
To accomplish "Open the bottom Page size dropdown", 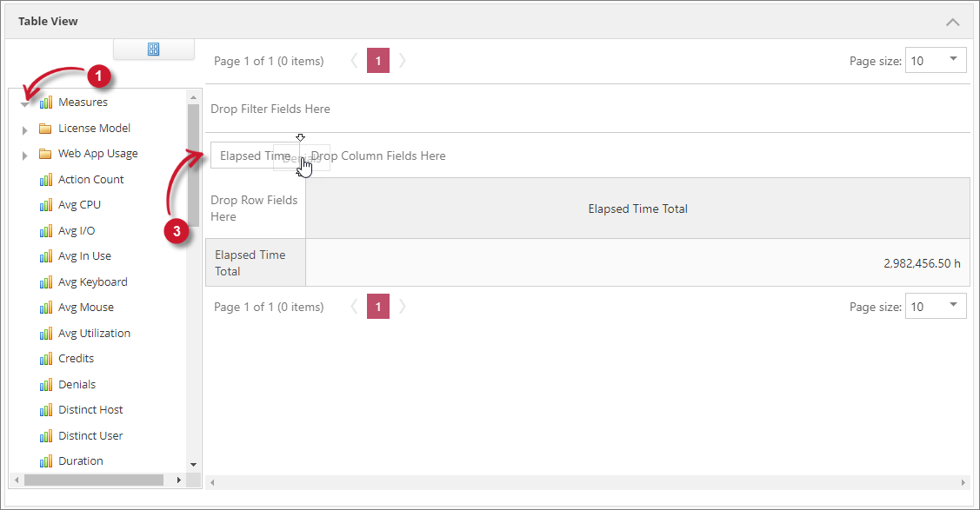I will pos(953,306).
